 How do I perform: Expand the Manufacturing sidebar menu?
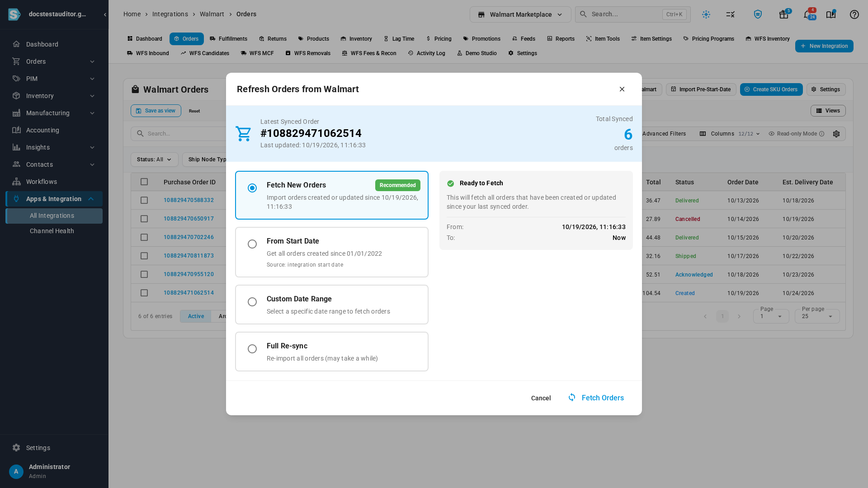(54, 113)
